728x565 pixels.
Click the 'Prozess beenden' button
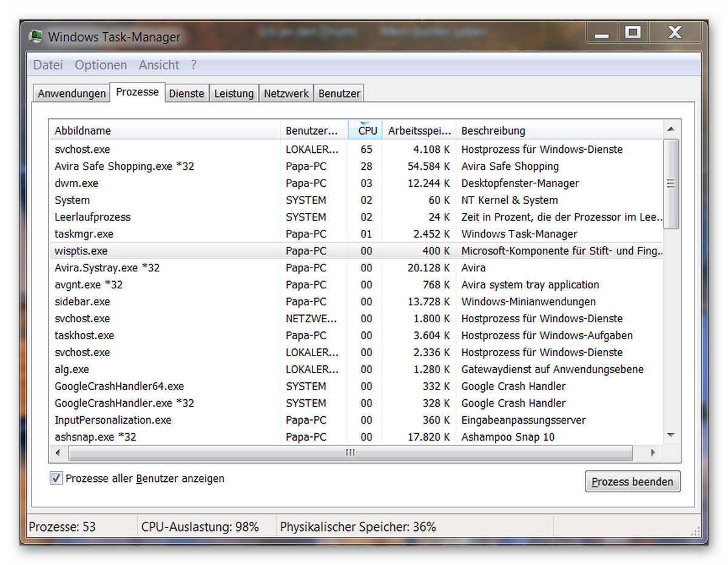[x=633, y=481]
